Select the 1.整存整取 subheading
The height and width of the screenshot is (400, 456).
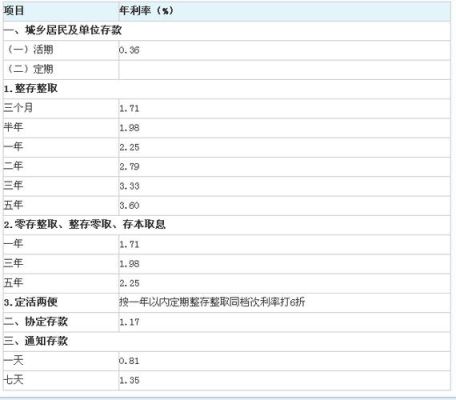(31, 89)
